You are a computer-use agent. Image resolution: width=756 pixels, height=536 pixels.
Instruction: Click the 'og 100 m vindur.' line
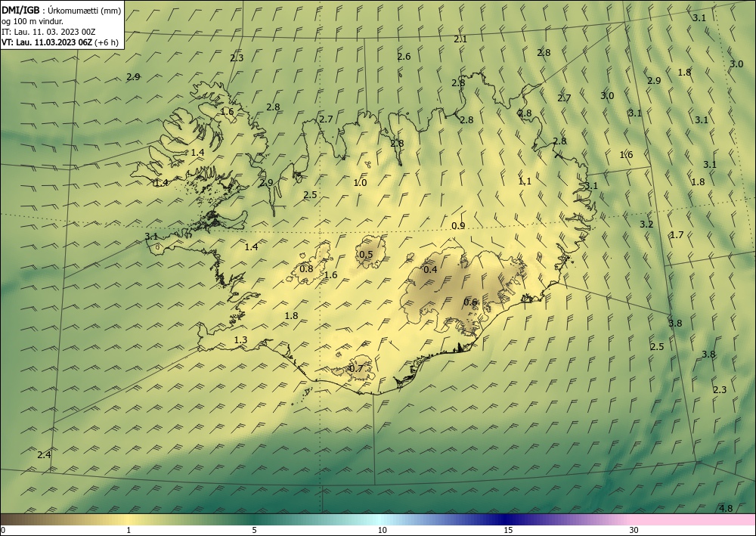[x=33, y=21]
